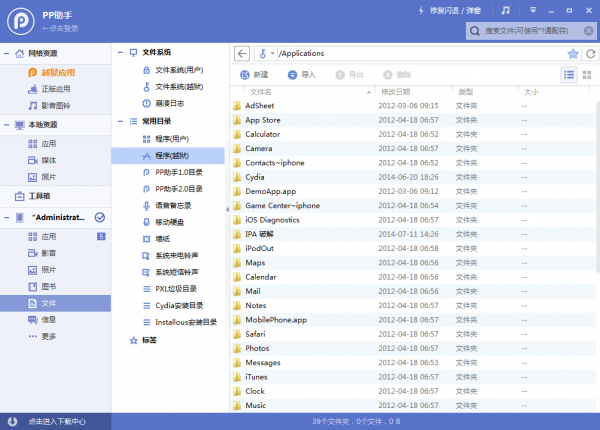Image resolution: width=600 pixels, height=430 pixels.
Task: Select 文件系统(越狱) tree item
Action: point(168,87)
